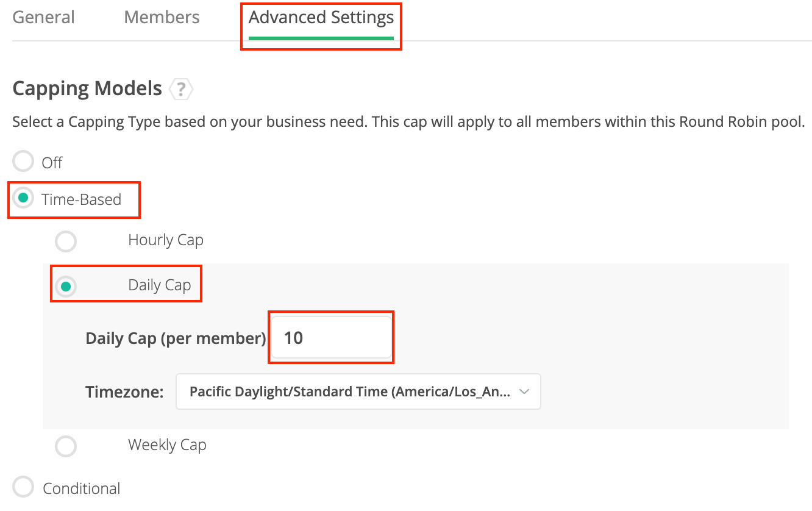This screenshot has width=812, height=511.
Task: Select the Advanced Settings tab
Action: click(x=321, y=17)
